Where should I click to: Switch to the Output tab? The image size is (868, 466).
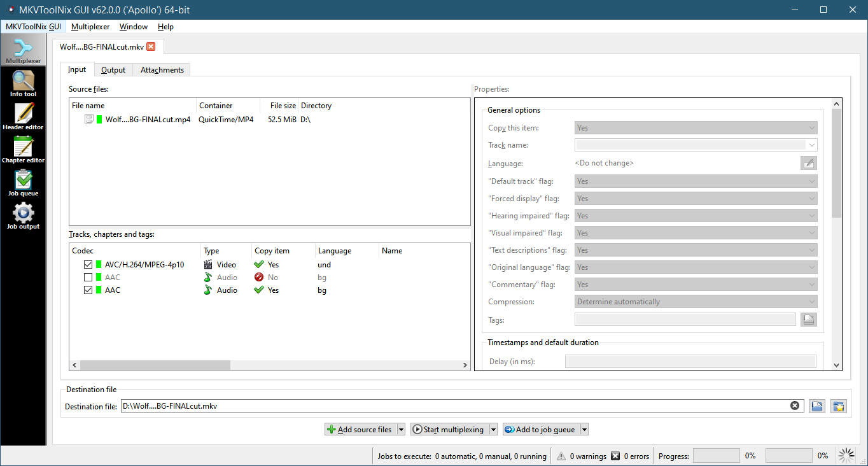(x=113, y=70)
